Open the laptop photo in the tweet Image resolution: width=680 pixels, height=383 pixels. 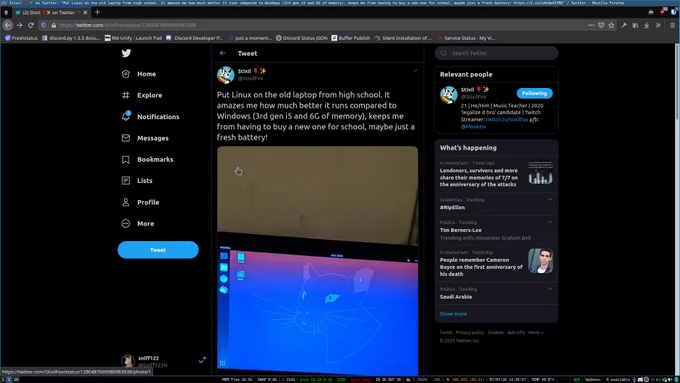(x=317, y=260)
